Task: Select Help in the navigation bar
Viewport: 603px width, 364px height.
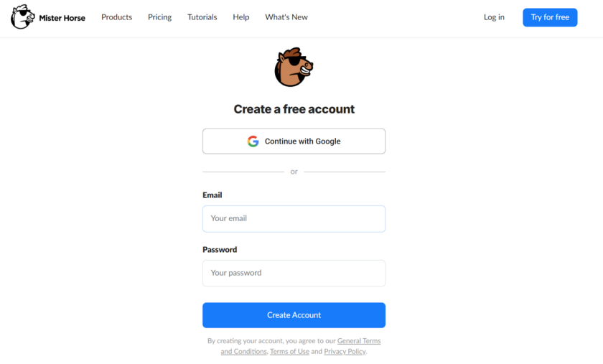Action: pos(241,17)
